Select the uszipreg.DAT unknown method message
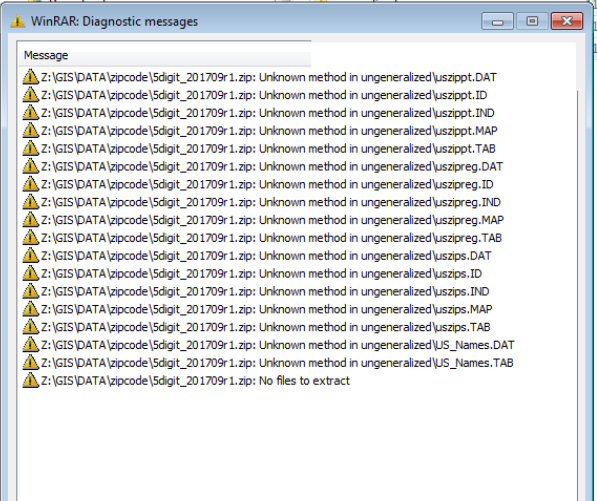 (x=272, y=167)
